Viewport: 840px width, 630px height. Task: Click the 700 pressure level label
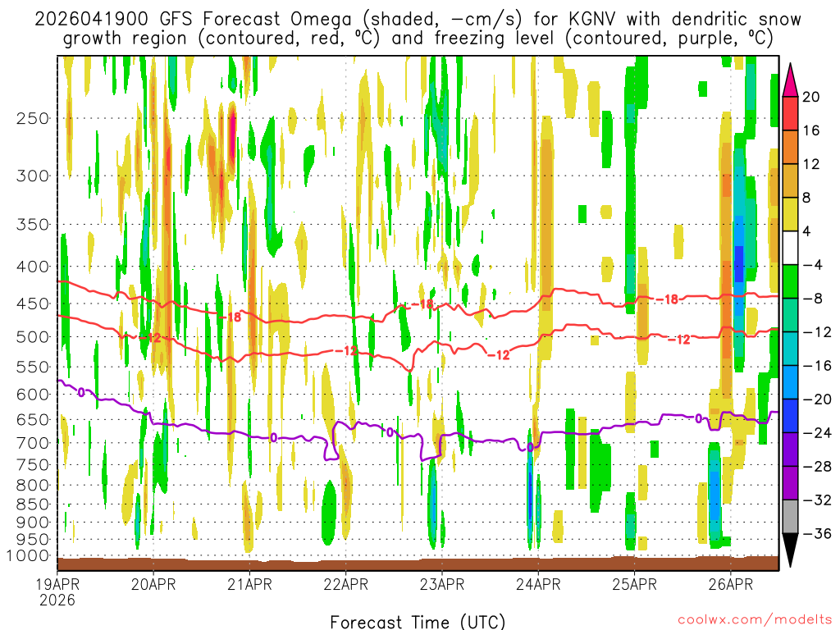tap(33, 443)
